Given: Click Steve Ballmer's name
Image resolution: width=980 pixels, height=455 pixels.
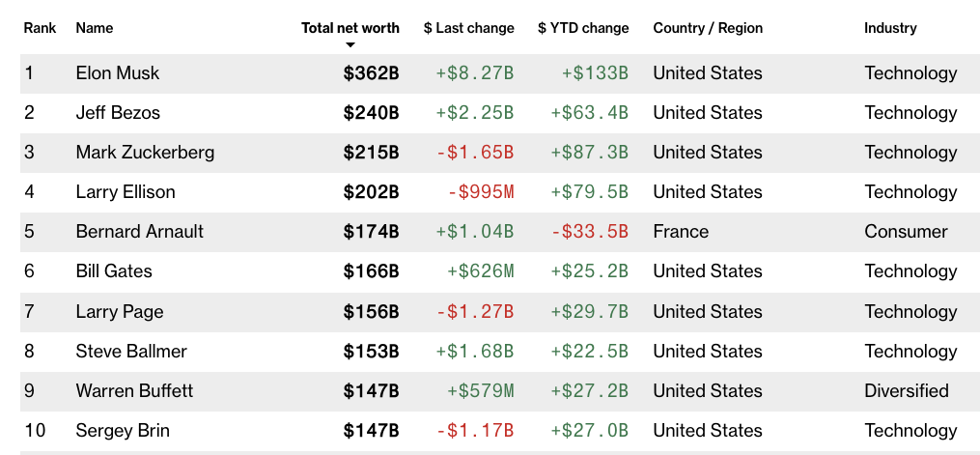Looking at the screenshot, I should click(131, 351).
